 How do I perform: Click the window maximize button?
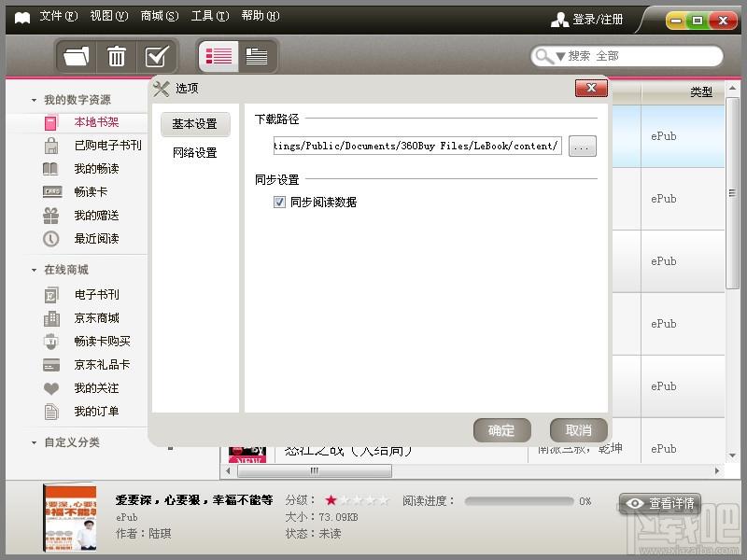pos(698,21)
